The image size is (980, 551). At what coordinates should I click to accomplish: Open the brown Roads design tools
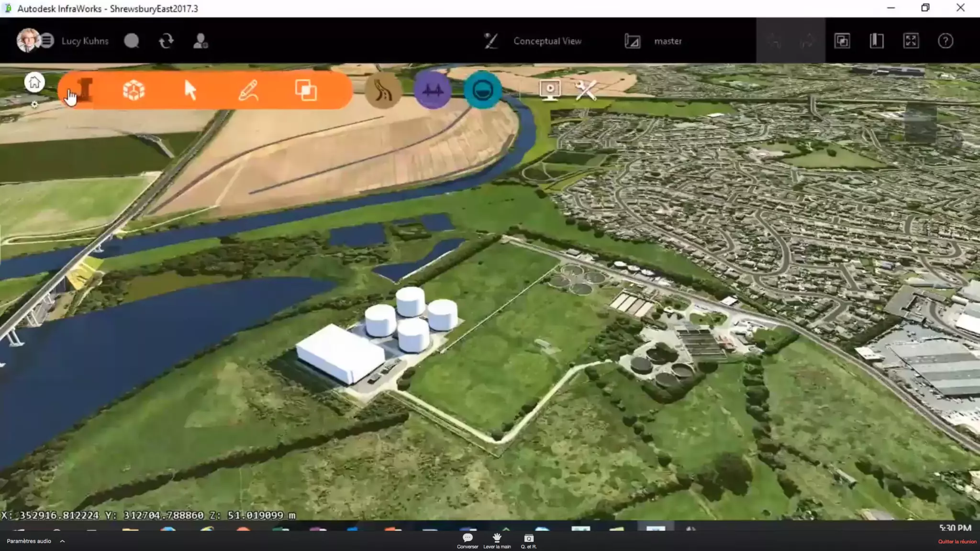click(383, 90)
